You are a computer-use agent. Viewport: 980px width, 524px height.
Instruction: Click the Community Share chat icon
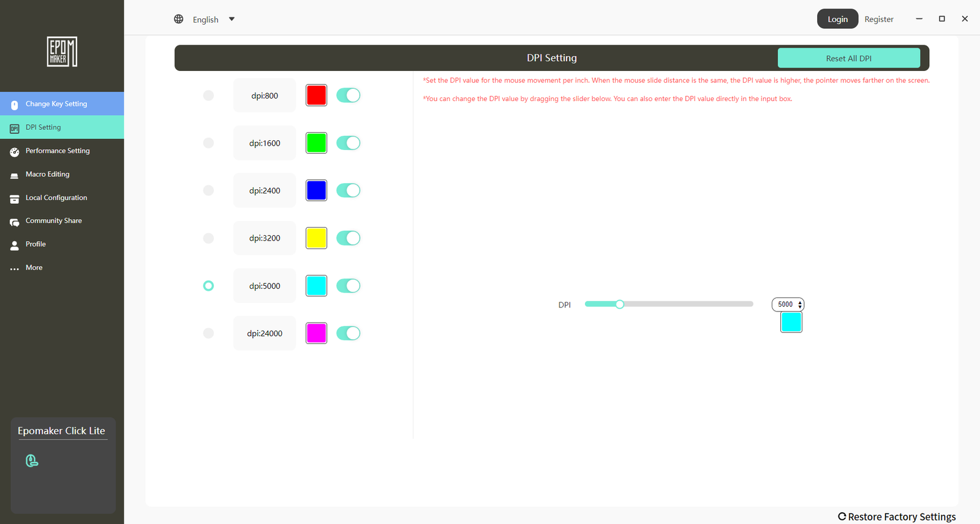point(15,222)
